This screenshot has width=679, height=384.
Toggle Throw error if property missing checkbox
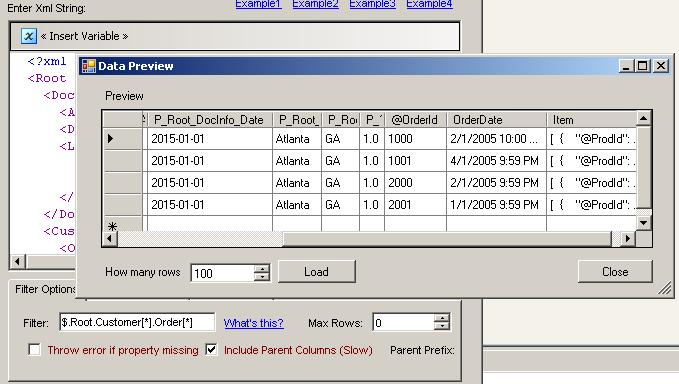(x=34, y=349)
